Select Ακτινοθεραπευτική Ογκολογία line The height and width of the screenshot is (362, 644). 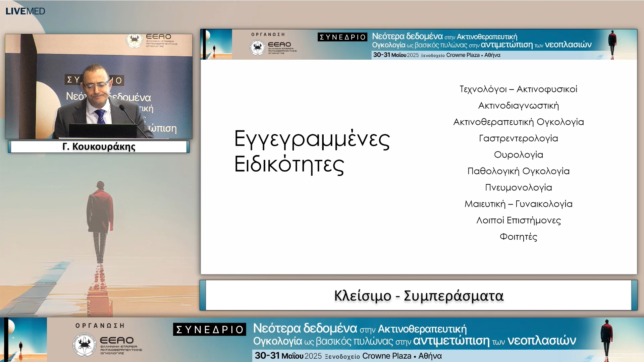[x=518, y=122]
